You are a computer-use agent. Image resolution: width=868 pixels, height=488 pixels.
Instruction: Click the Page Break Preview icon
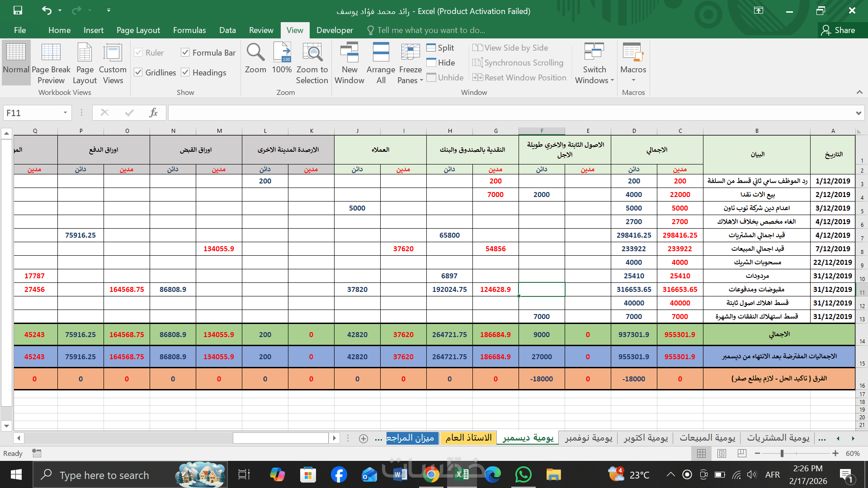tap(51, 53)
